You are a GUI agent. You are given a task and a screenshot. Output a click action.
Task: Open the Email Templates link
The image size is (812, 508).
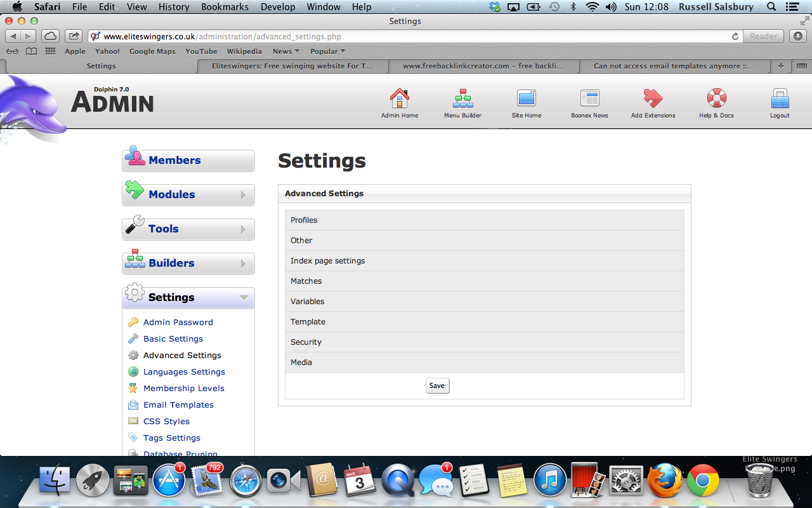178,405
